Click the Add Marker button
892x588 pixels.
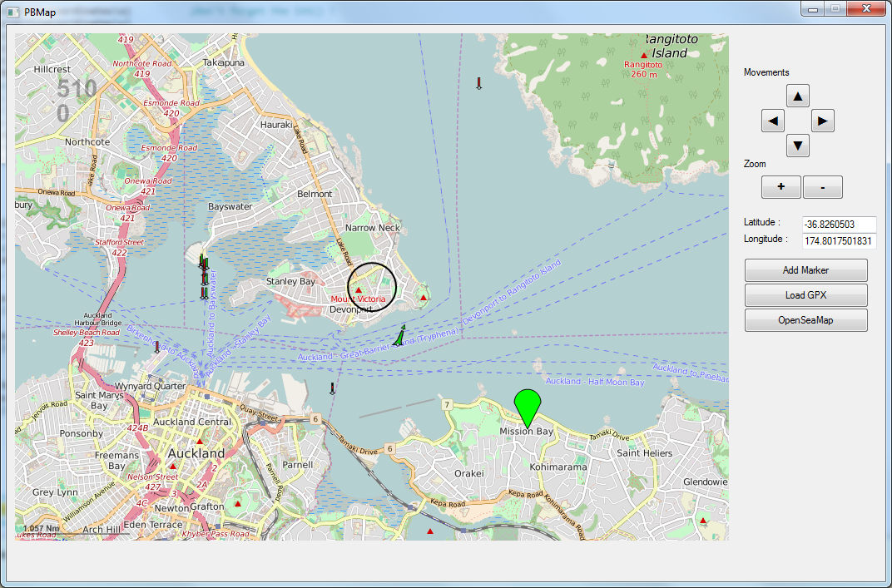[x=805, y=270]
